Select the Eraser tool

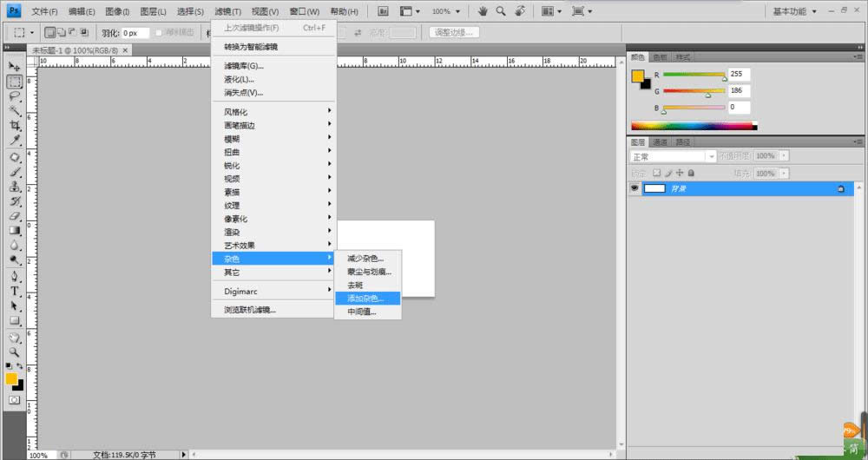click(x=15, y=216)
